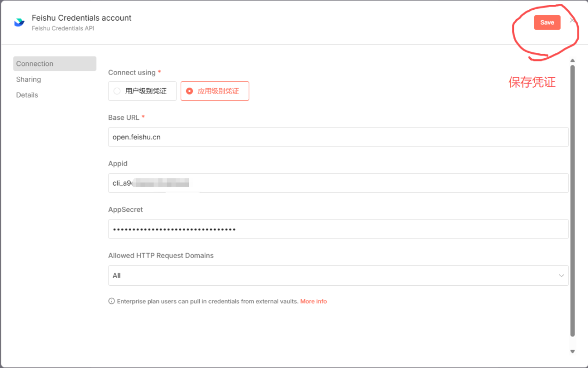The width and height of the screenshot is (588, 368).
Task: Click the Feishu Credentials API subtitle
Action: coord(63,28)
